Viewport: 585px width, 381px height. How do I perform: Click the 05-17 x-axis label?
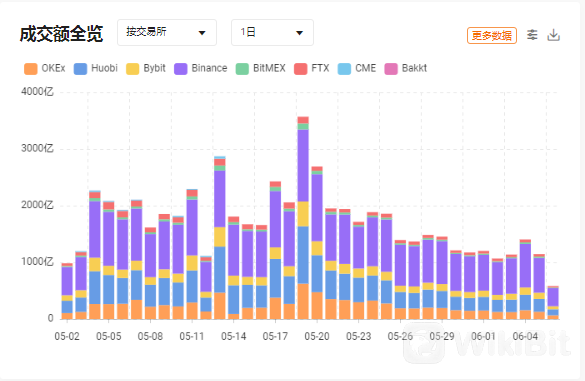pos(275,337)
